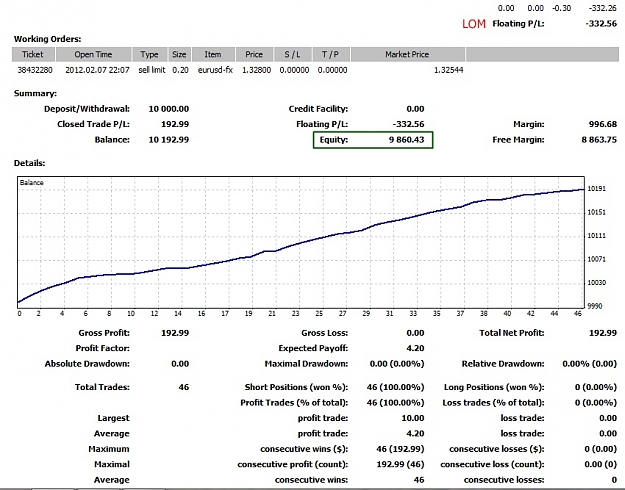This screenshot has width=625, height=490.
Task: Click the top-row value -0.30
Action: (562, 8)
